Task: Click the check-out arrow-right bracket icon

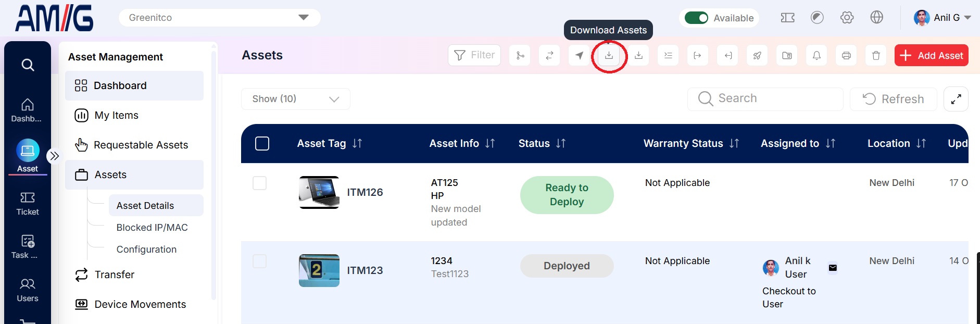Action: point(698,55)
